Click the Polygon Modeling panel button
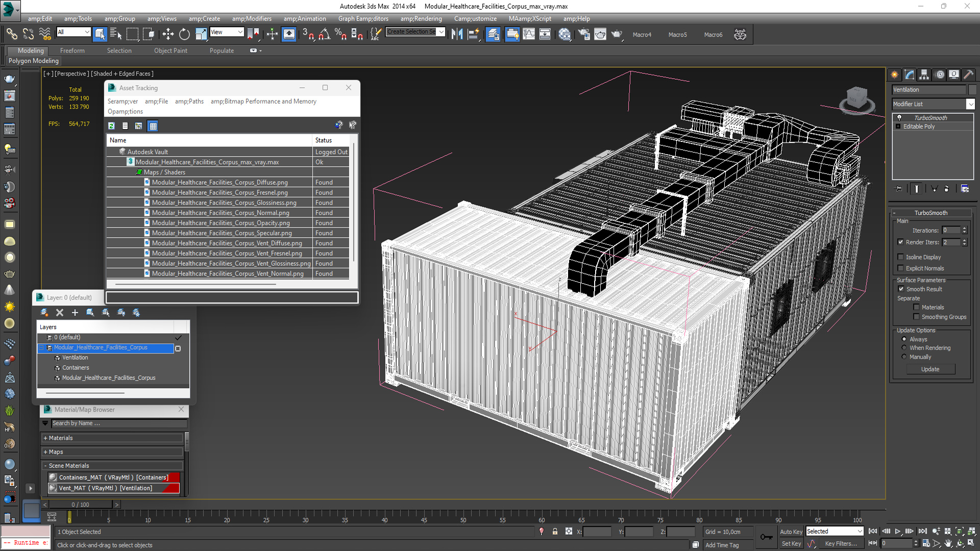The width and height of the screenshot is (980, 551). tap(34, 61)
